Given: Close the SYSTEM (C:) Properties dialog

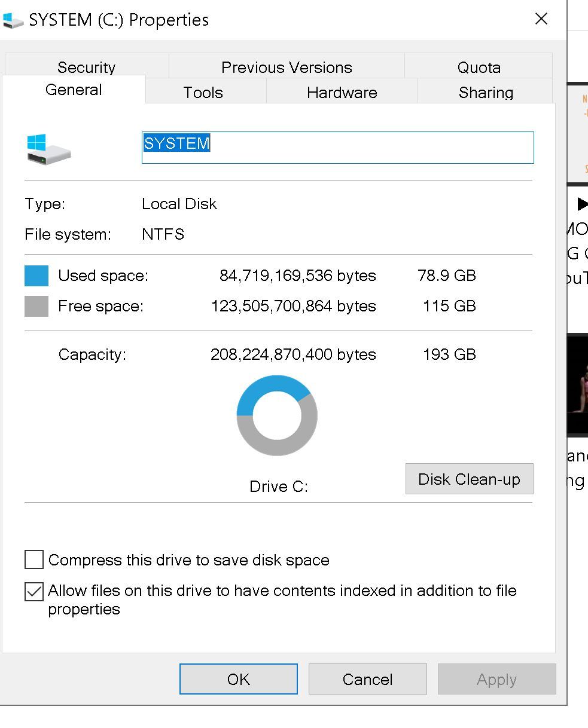Looking at the screenshot, I should click(x=541, y=19).
